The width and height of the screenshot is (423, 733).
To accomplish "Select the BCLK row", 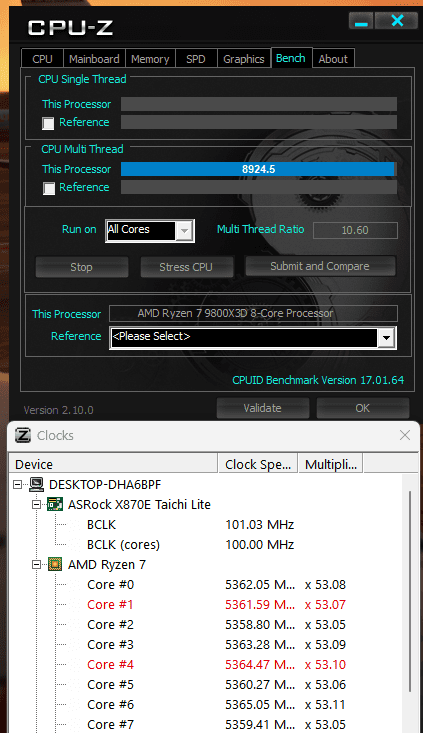I will tap(206, 525).
